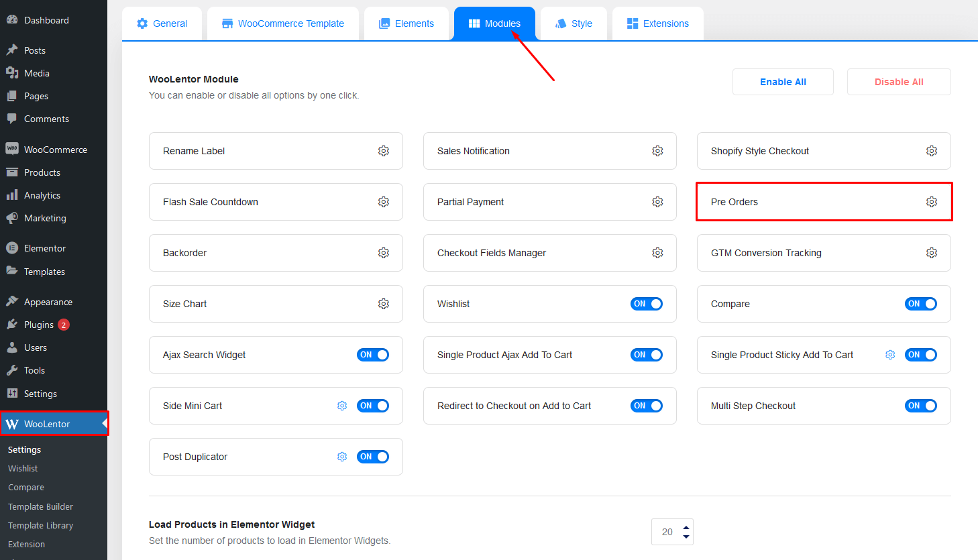Click Flash Sale Countdown gear icon
Viewport: 978px width, 560px height.
[383, 202]
